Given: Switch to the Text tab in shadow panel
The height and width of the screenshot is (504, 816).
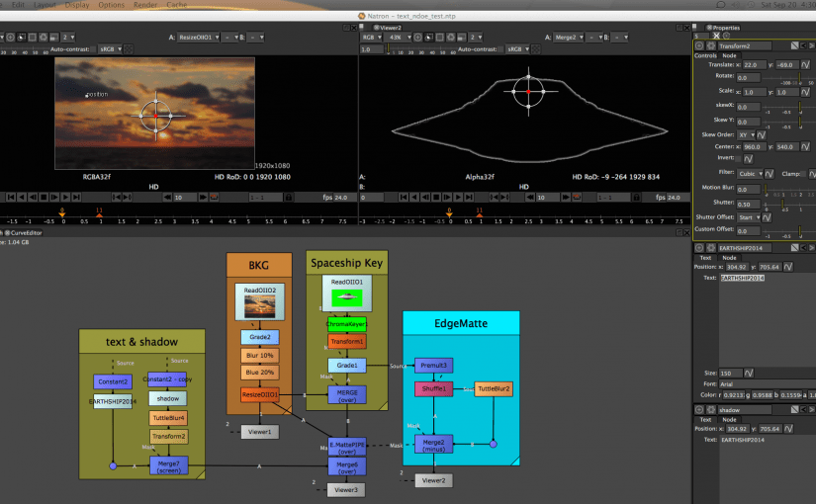Looking at the screenshot, I should pos(705,420).
